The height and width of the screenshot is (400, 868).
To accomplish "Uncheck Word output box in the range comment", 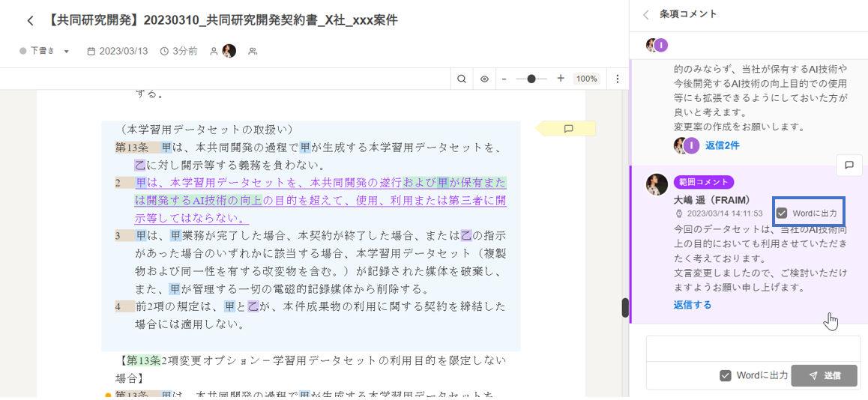I will 782,213.
